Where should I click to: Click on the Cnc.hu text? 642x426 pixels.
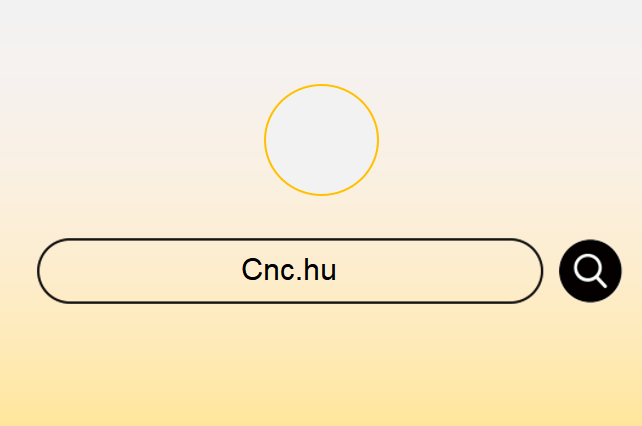pyautogui.click(x=289, y=270)
